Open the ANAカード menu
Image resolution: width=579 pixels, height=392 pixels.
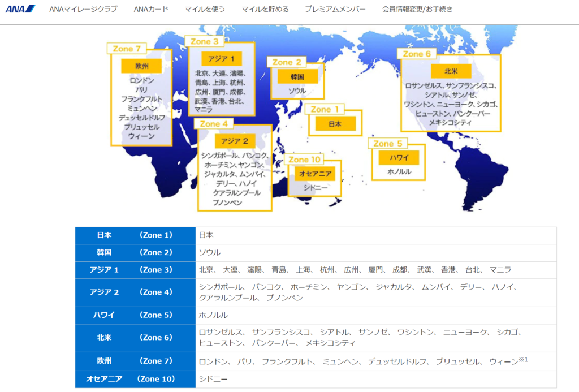151,9
